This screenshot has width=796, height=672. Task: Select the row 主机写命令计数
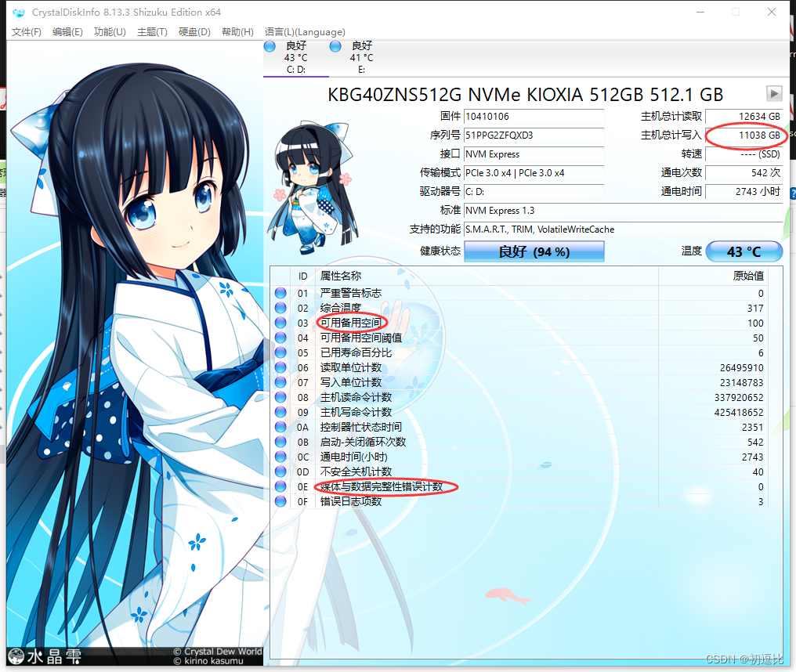519,412
